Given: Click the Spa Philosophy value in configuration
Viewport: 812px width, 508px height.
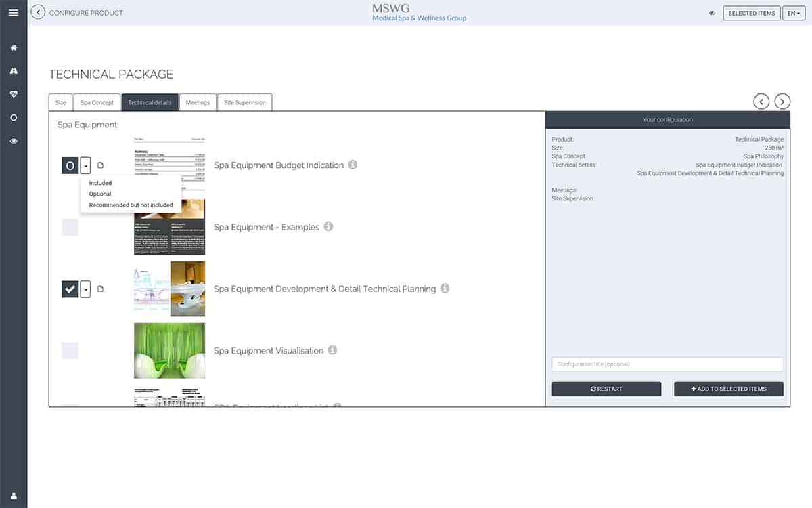Looking at the screenshot, I should (763, 156).
